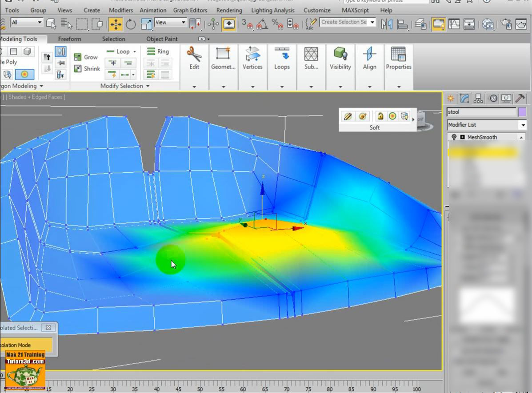Open the Curve Editor from the toolbar

click(x=454, y=24)
